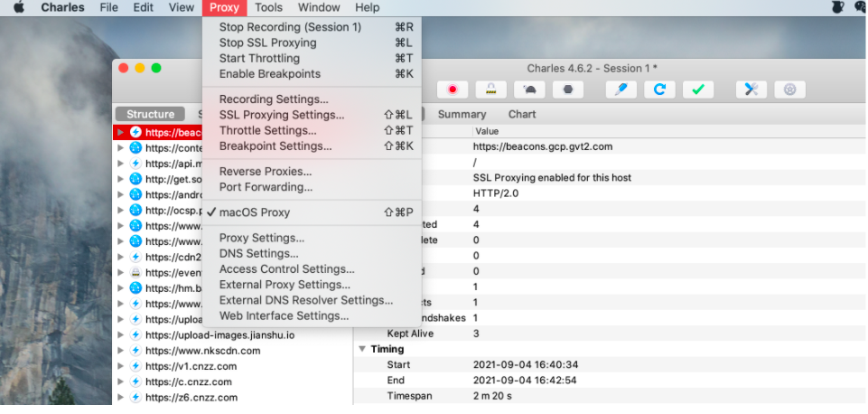Screen dimensions: 868x414
Task: Open Reverse Proxies... menu item
Action: pyautogui.click(x=312, y=171)
